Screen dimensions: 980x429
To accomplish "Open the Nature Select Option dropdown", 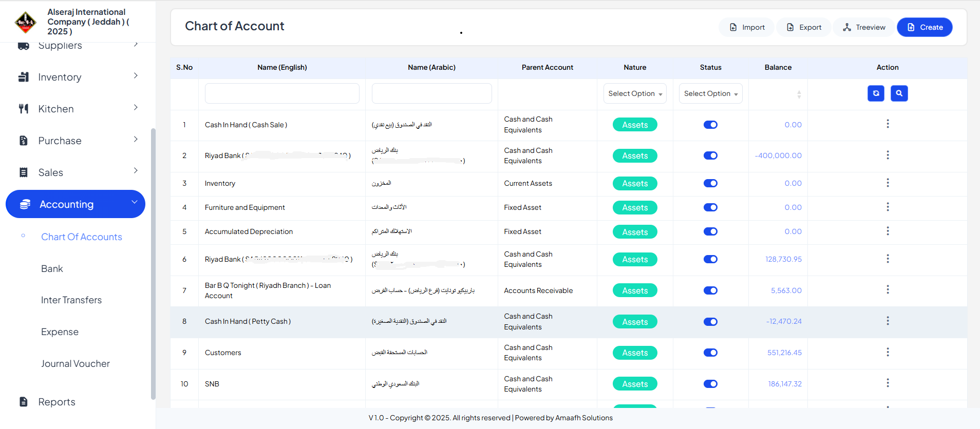I will tap(635, 93).
